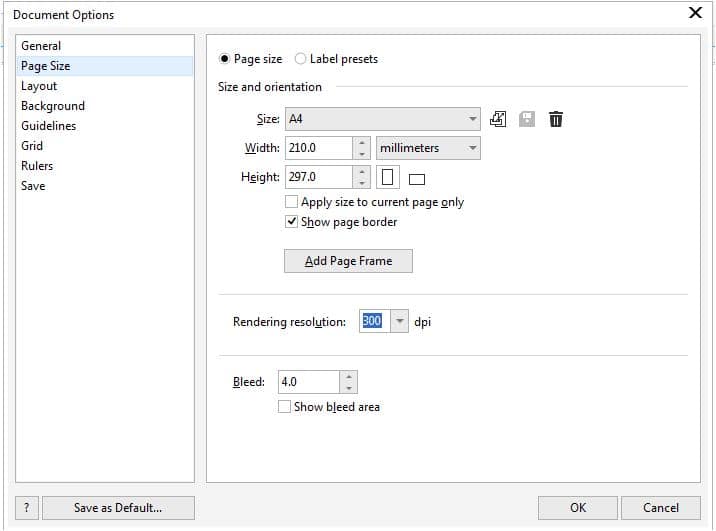Click the Add Page Frame button

point(348,261)
